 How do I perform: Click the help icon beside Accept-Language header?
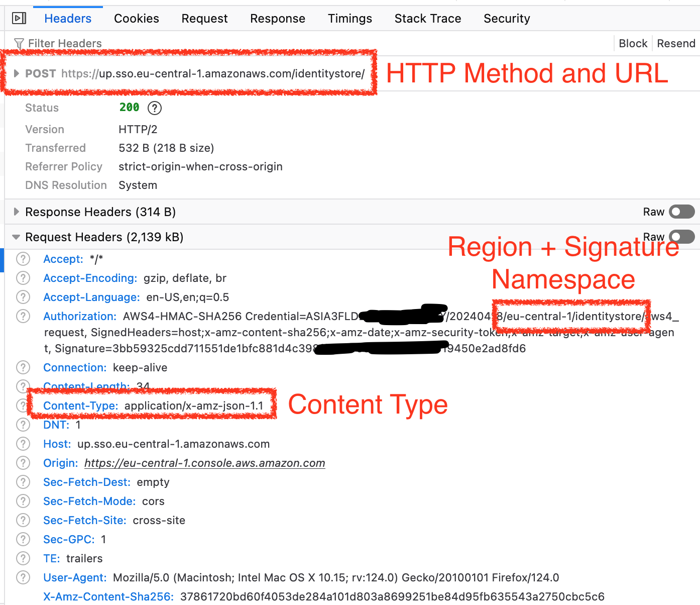[x=23, y=297]
